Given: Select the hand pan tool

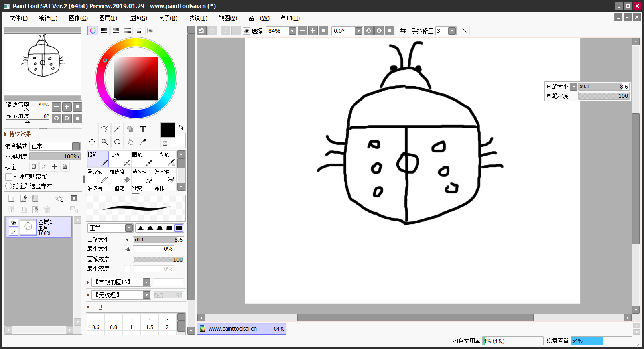Looking at the screenshot, I should click(130, 142).
